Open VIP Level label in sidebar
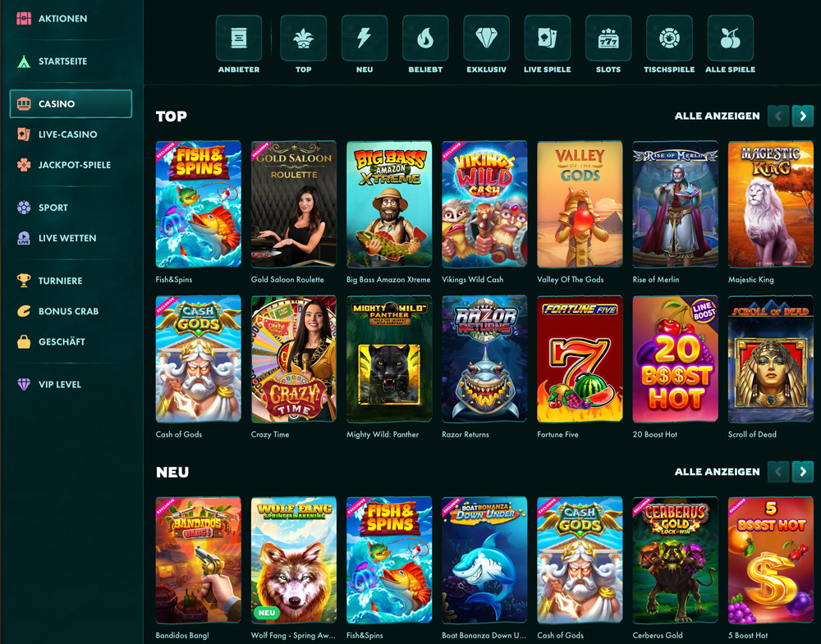The height and width of the screenshot is (644, 821). click(60, 385)
